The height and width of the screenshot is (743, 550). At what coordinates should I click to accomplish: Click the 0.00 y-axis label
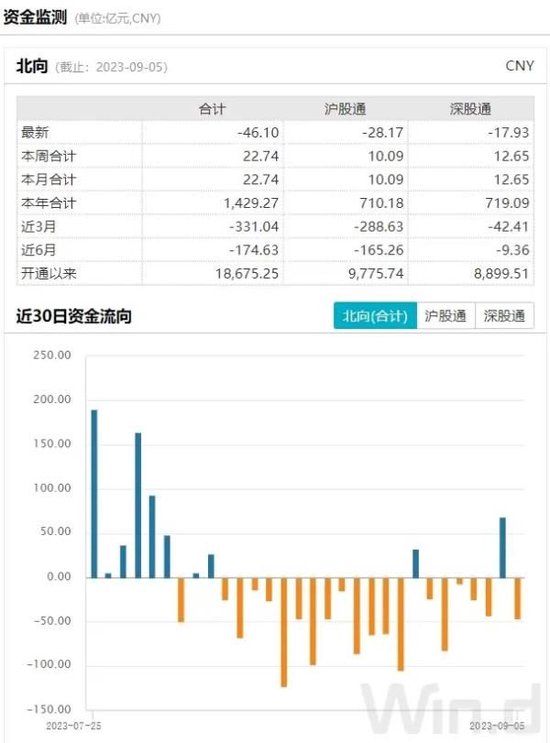point(59,577)
